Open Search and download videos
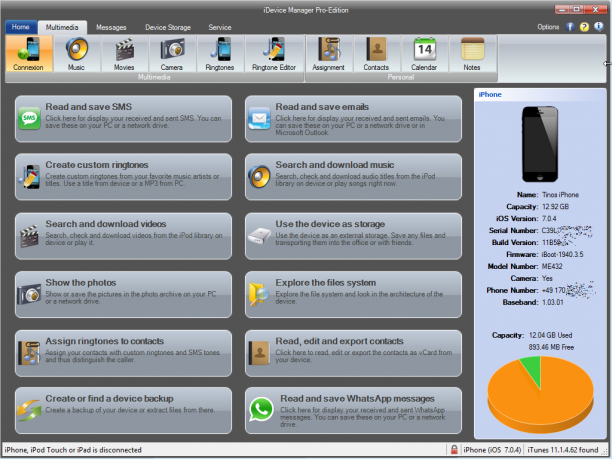The width and height of the screenshot is (612, 459). pos(123,236)
